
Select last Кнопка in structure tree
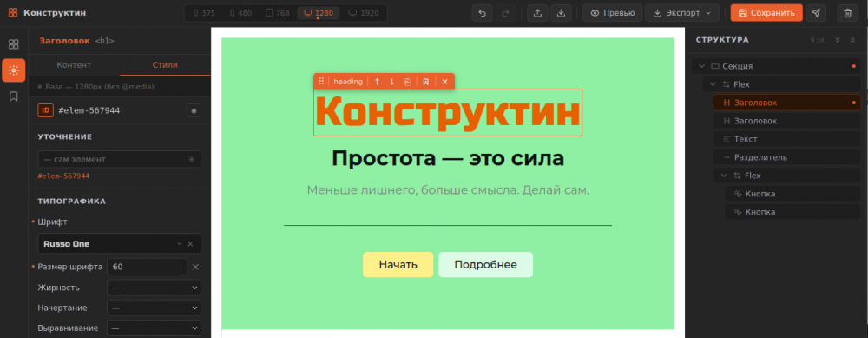click(792, 212)
